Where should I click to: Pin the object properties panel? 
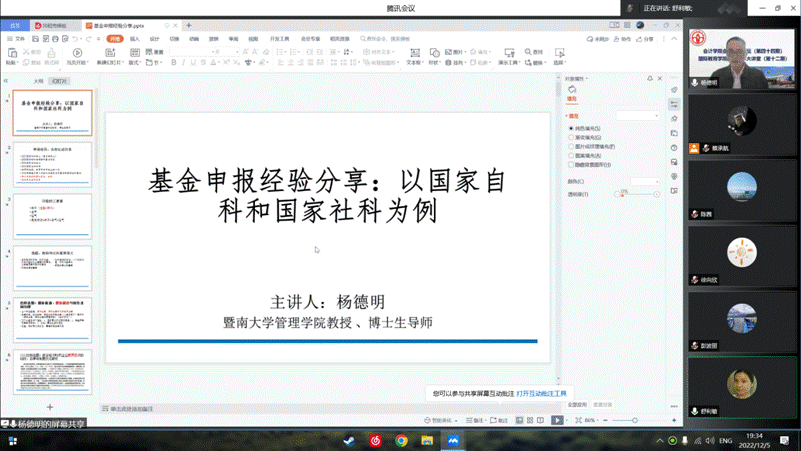(649, 78)
